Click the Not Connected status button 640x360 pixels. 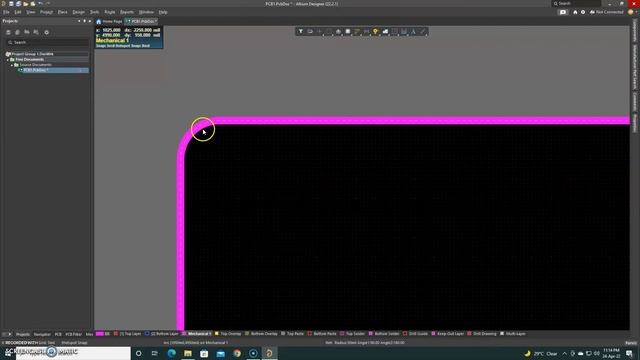606,12
